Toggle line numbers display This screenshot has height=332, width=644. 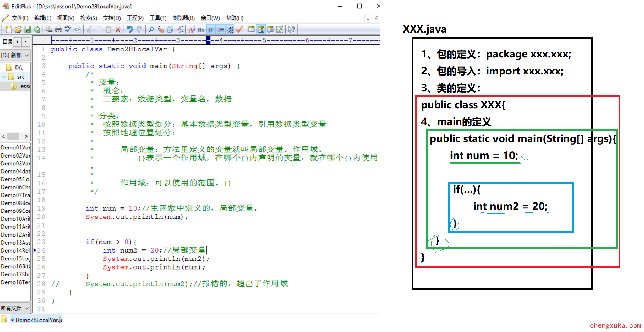(x=230, y=29)
